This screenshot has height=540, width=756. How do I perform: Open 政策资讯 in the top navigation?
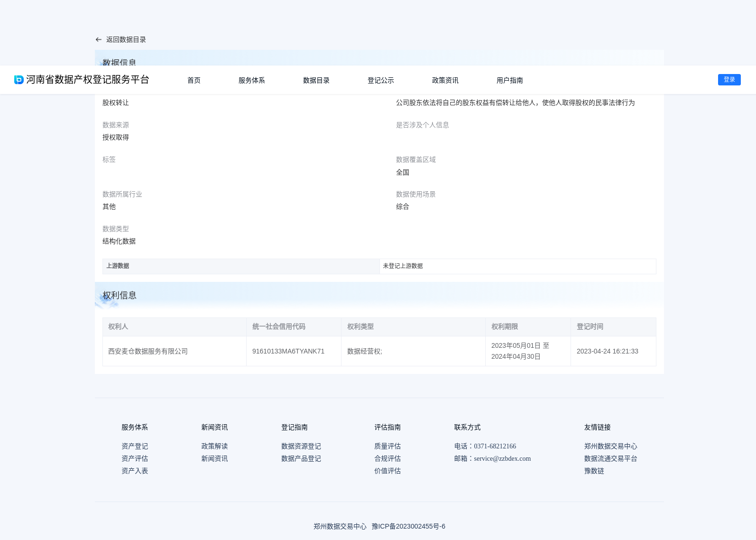pyautogui.click(x=445, y=80)
